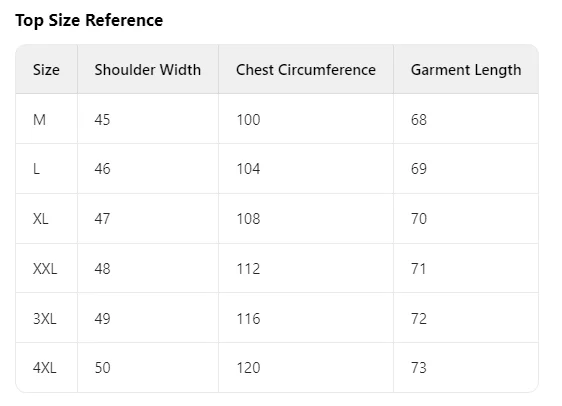Select the Size column header

coord(46,70)
